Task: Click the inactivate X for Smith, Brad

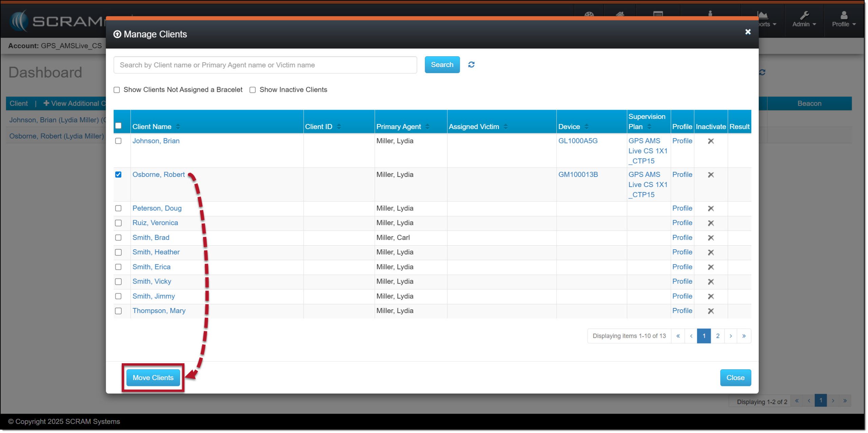Action: pyautogui.click(x=710, y=238)
